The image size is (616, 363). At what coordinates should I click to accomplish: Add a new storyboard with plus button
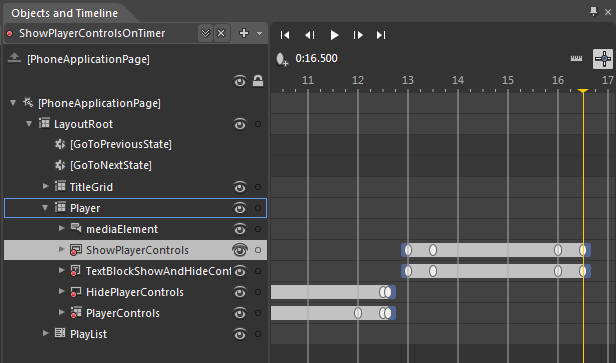pos(244,33)
